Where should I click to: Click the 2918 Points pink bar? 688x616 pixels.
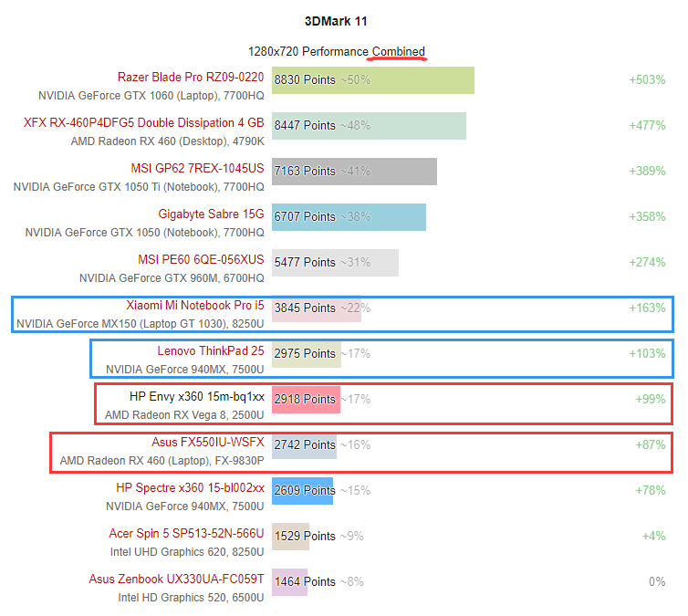pos(306,400)
